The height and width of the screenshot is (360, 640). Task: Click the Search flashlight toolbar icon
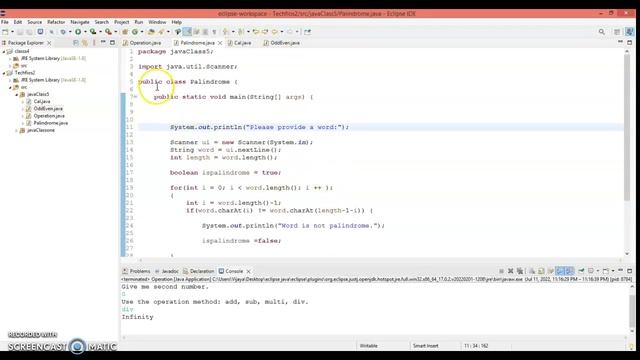coord(161,32)
